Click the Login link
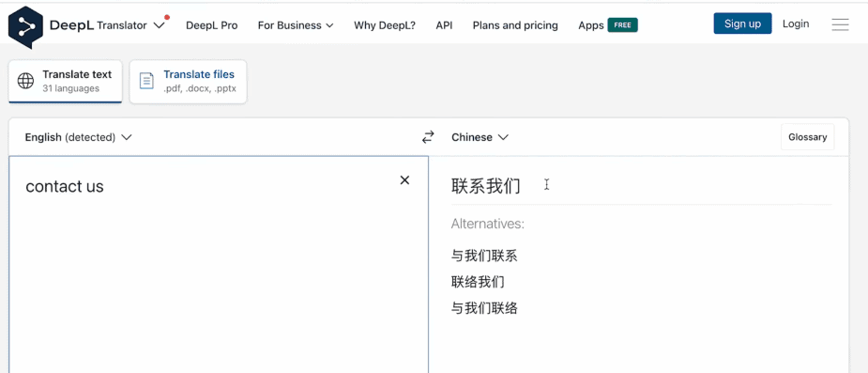This screenshot has width=868, height=373. click(x=796, y=23)
